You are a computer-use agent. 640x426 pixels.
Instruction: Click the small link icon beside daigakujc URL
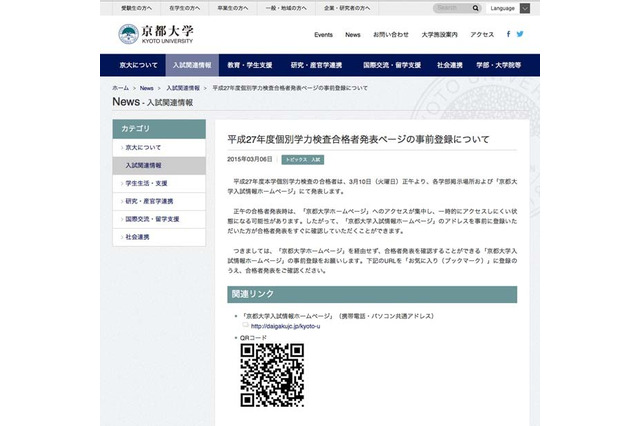coord(245,325)
